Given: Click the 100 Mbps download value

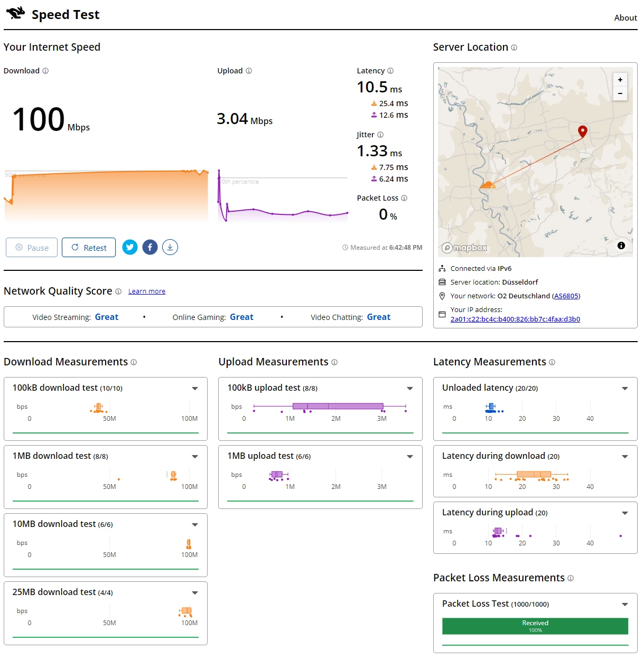Looking at the screenshot, I should click(51, 120).
